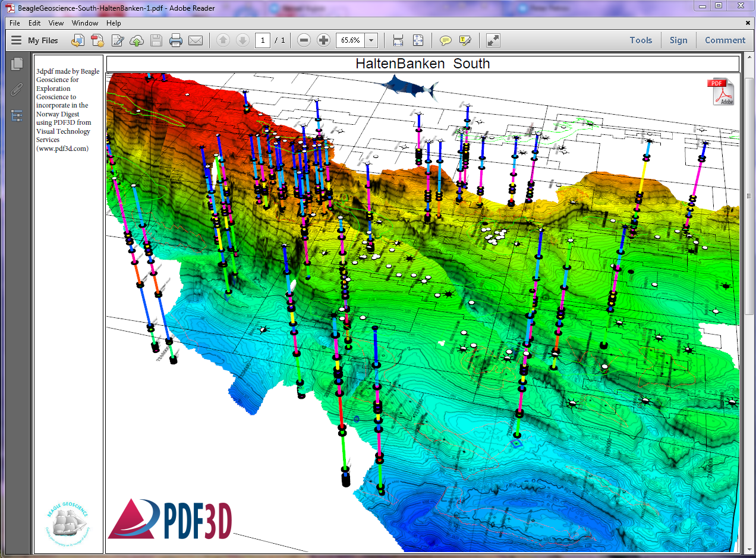The image size is (756, 558).
Task: Open the zoom percentage dropdown arrow
Action: (371, 40)
